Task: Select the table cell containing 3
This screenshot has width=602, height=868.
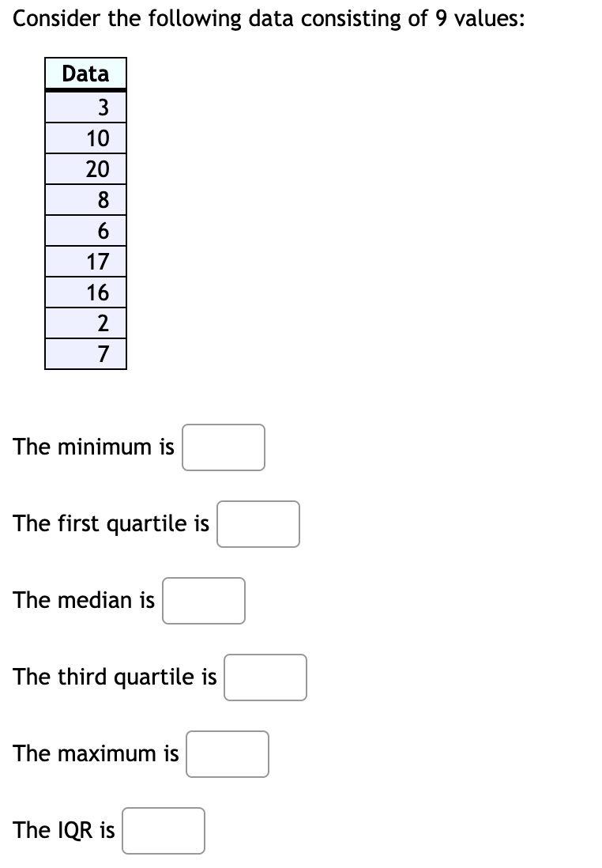Action: (x=85, y=106)
